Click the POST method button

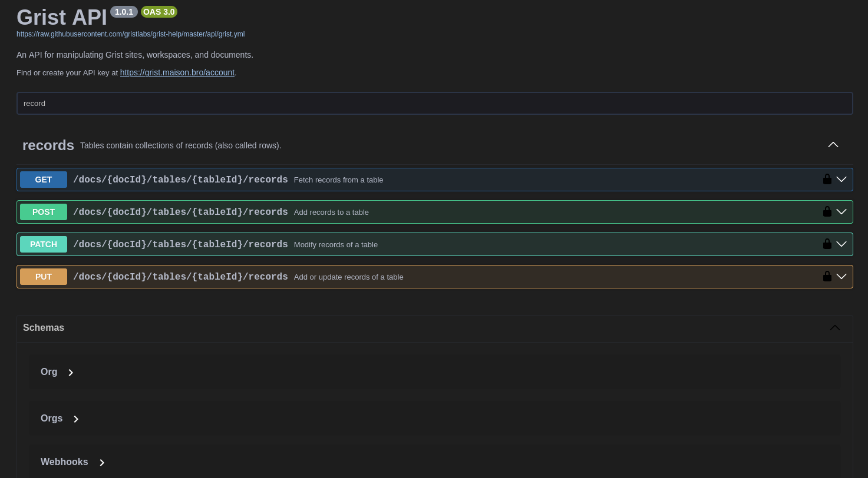coord(44,212)
